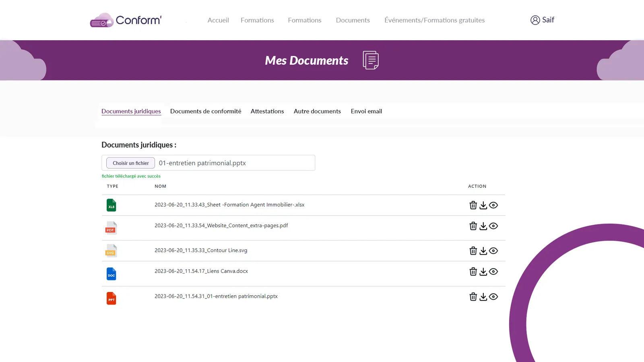Click the Saif username link
Image resolution: width=644 pixels, height=362 pixels.
(548, 20)
